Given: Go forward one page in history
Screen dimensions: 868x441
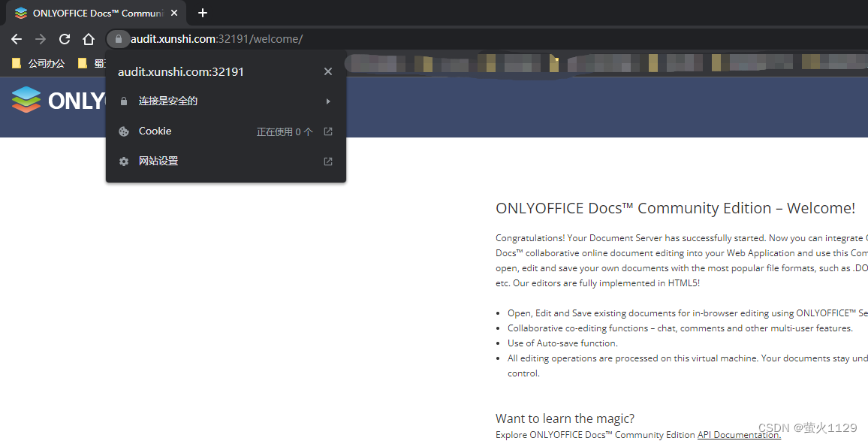Looking at the screenshot, I should [x=41, y=39].
